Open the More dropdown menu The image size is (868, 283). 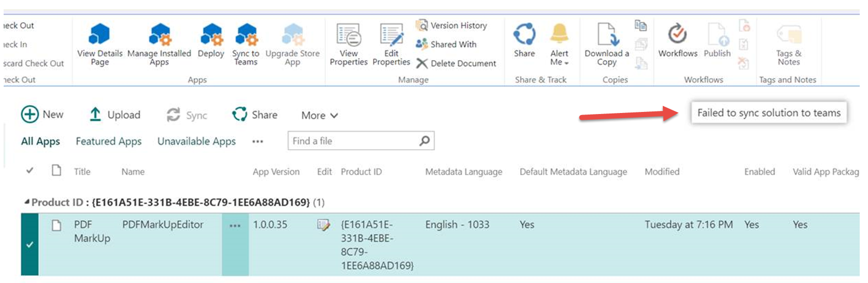pos(319,115)
